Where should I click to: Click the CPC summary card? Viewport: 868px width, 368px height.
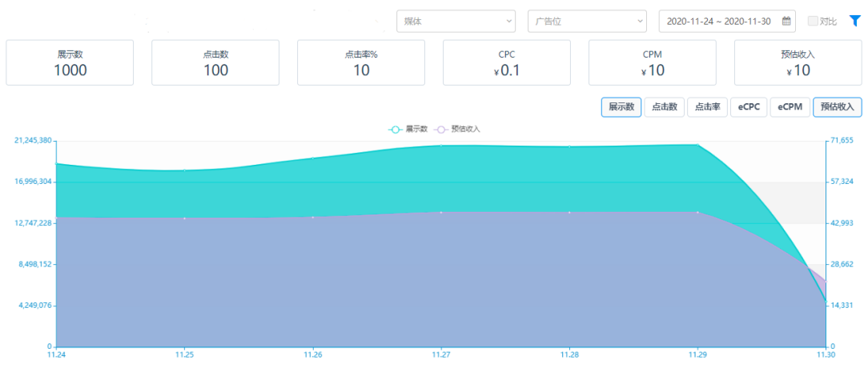click(x=507, y=62)
